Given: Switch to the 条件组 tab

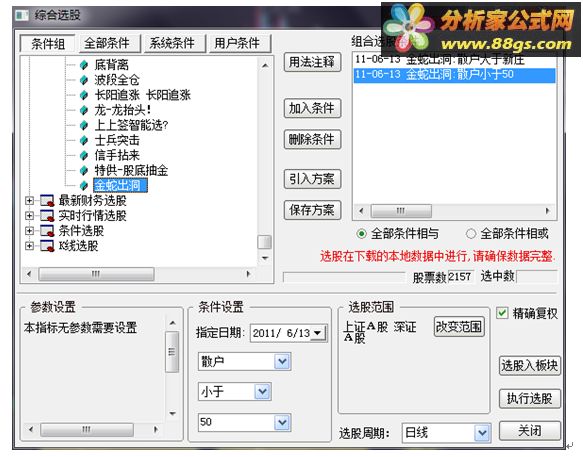Looking at the screenshot, I should pyautogui.click(x=48, y=44).
